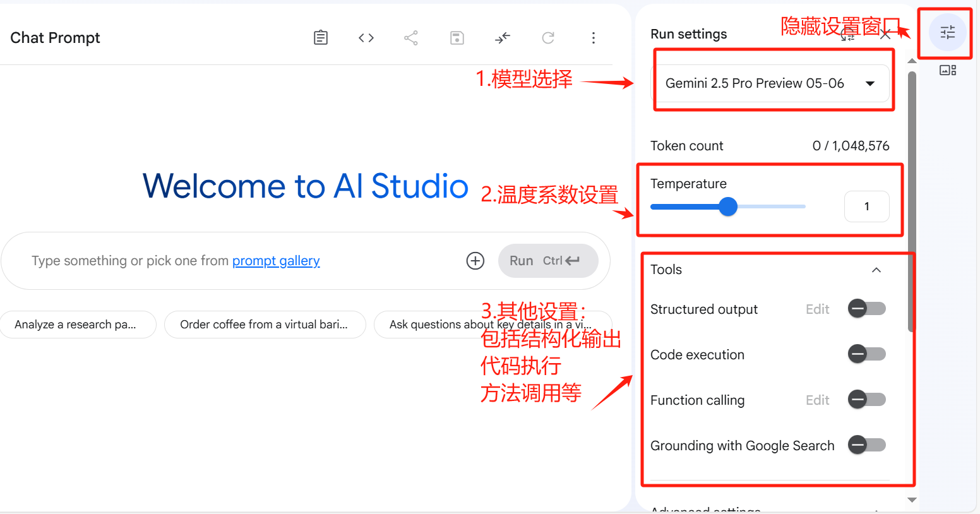The width and height of the screenshot is (980, 514).
Task: Open the three-dot more options menu
Action: (x=594, y=38)
